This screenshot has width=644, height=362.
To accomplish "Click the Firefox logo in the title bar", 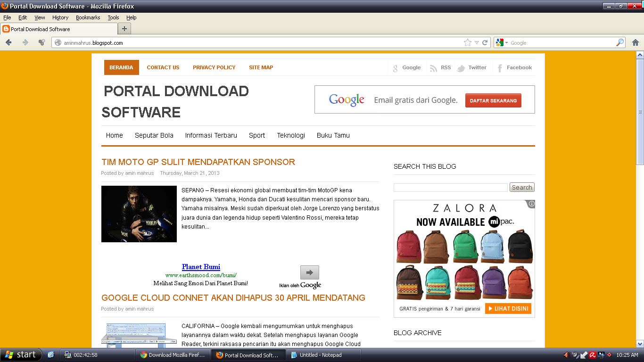I will [x=5, y=6].
